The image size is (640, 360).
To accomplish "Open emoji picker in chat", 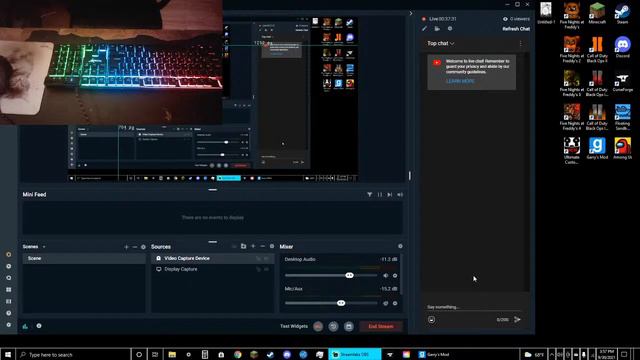I will tap(431, 320).
